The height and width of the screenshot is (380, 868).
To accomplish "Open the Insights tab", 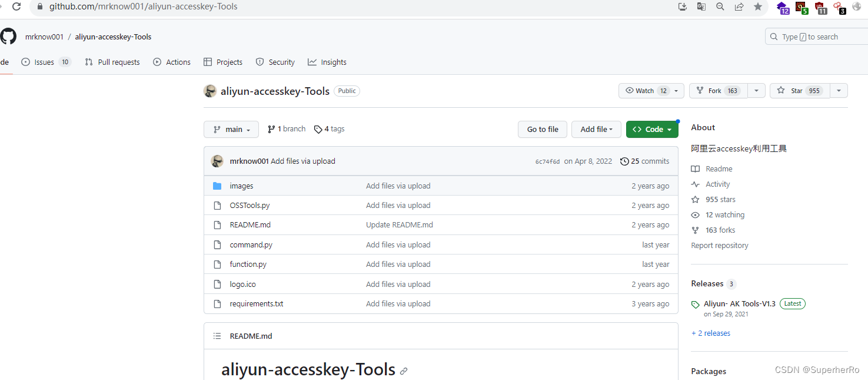I will (x=327, y=62).
